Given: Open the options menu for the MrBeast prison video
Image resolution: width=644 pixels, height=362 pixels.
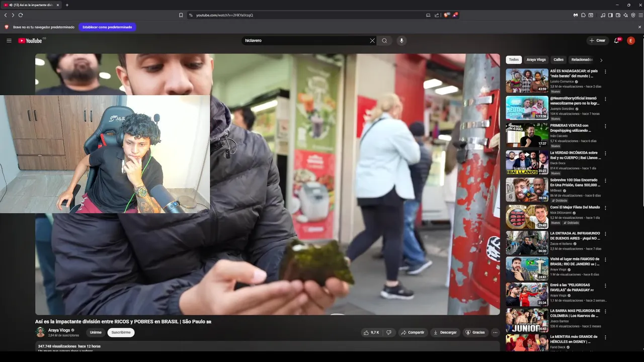Looking at the screenshot, I should click(x=605, y=180).
